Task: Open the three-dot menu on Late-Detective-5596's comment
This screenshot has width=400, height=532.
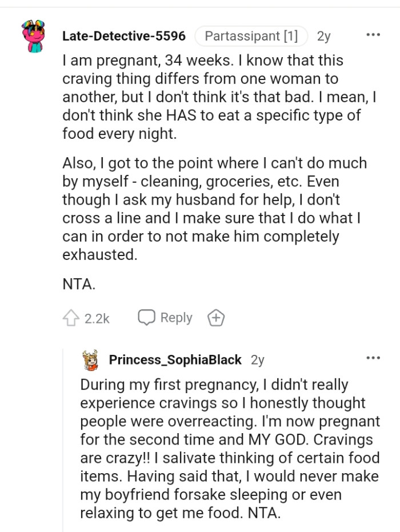Action: (373, 35)
